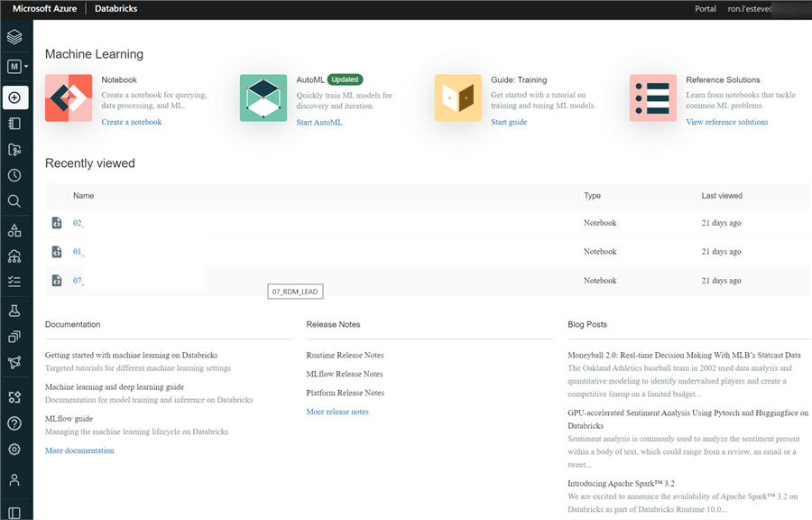Open Workflows using the checklist icon
The image size is (812, 520).
click(x=14, y=281)
